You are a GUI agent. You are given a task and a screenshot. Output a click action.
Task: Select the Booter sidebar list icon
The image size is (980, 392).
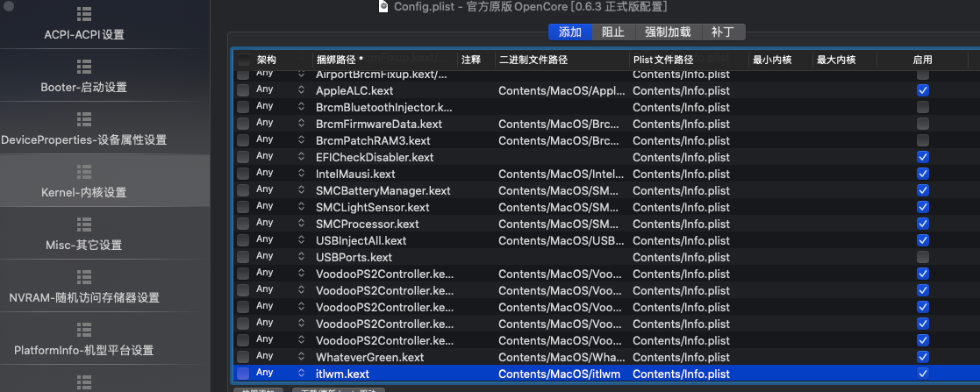pos(84,67)
